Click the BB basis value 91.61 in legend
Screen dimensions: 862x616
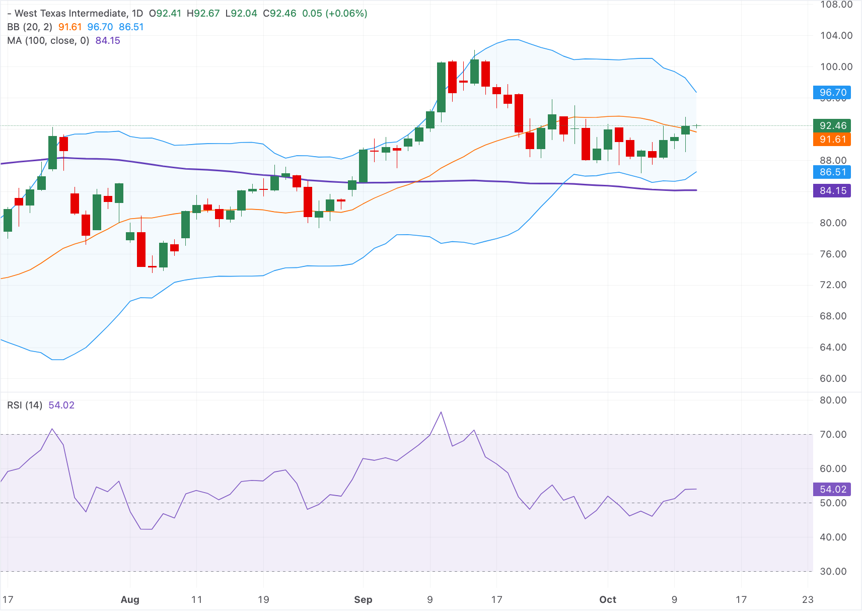click(x=70, y=27)
